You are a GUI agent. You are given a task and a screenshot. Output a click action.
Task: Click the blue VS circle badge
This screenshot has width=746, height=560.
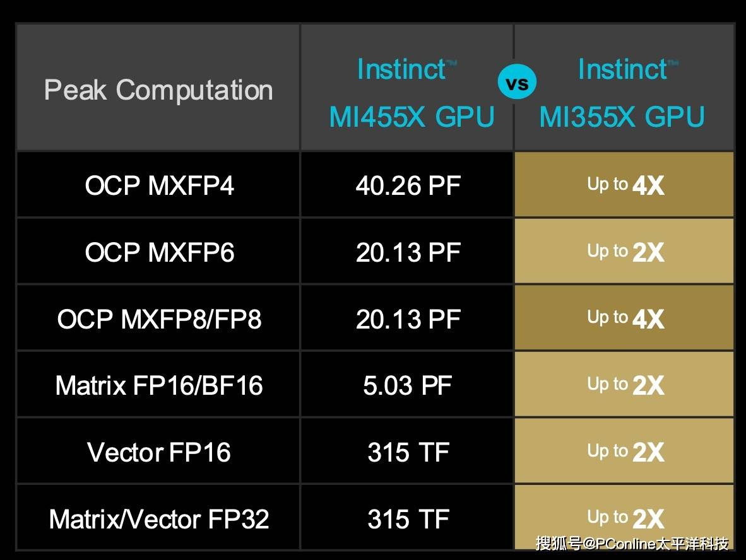[x=517, y=82]
